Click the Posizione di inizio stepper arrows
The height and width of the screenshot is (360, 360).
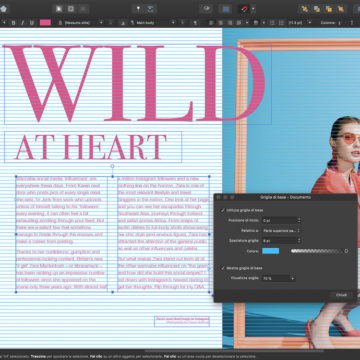click(x=299, y=220)
